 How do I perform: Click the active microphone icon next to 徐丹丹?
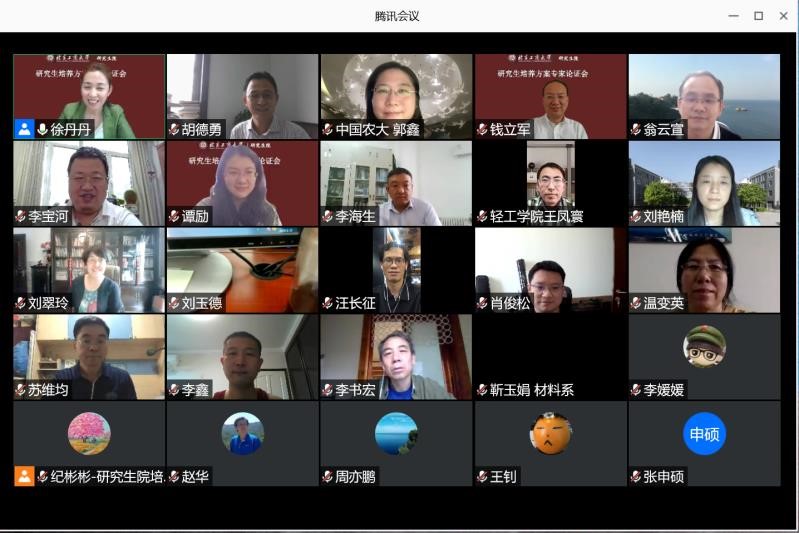[x=43, y=129]
